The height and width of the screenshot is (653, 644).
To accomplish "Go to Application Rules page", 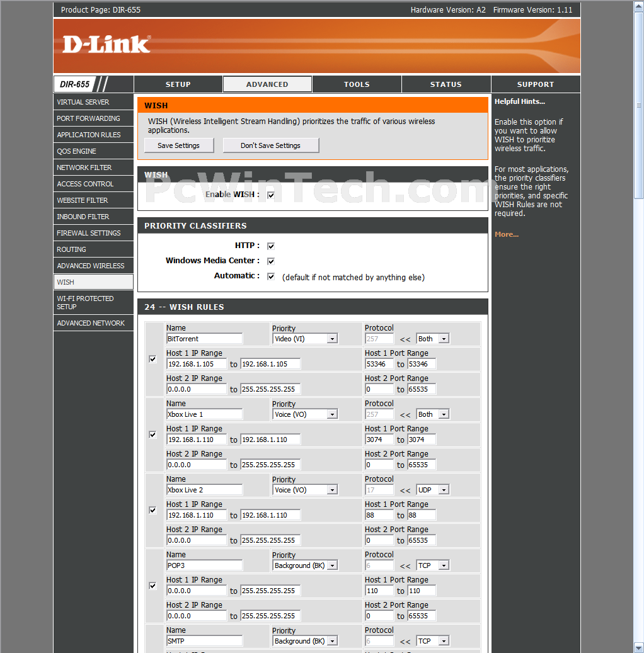I will click(93, 135).
